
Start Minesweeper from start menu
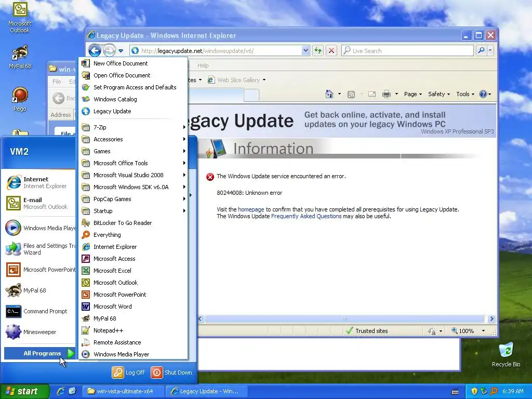[x=39, y=332]
